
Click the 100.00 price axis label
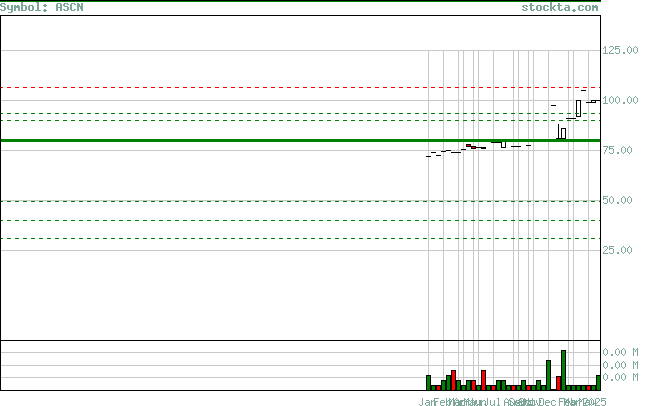pos(620,100)
